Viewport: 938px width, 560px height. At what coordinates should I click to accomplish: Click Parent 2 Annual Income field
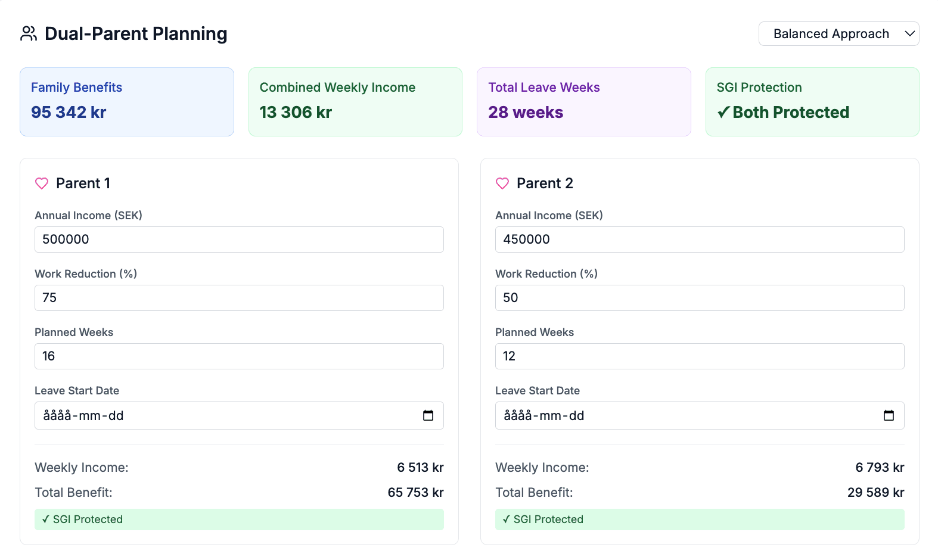(699, 239)
